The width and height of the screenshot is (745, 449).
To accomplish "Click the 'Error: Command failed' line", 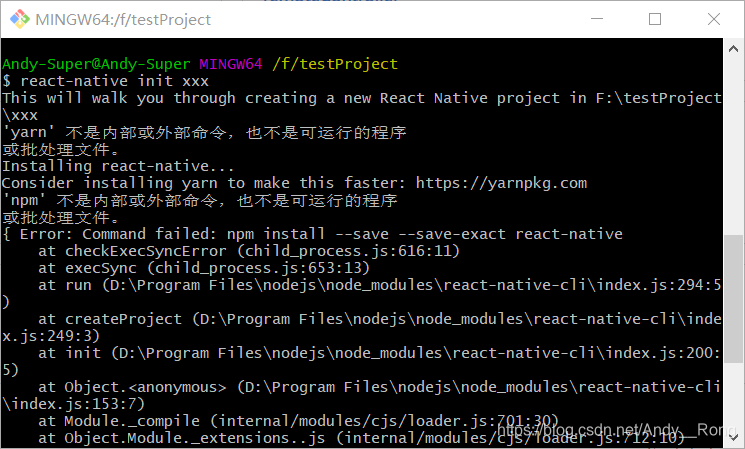I will (312, 234).
